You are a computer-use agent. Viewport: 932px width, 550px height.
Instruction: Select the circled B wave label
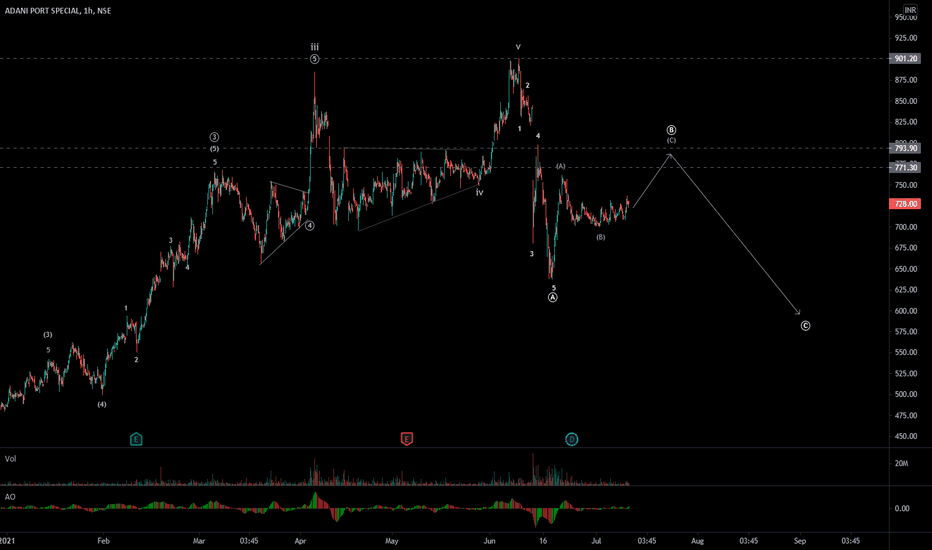point(671,130)
